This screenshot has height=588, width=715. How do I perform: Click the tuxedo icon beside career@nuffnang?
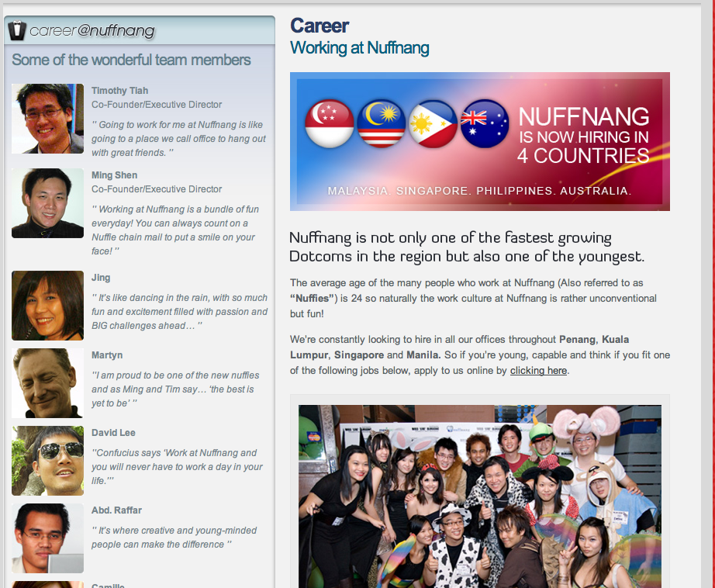pos(17,30)
